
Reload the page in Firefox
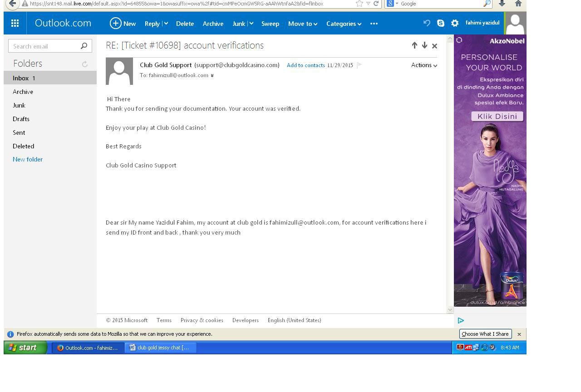tap(376, 4)
